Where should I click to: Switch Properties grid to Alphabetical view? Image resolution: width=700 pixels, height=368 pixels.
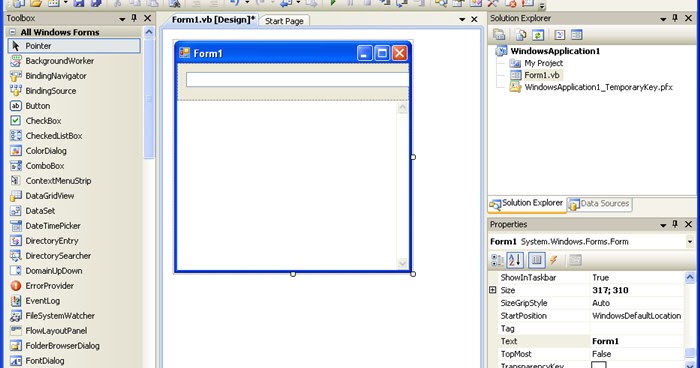coord(515,260)
